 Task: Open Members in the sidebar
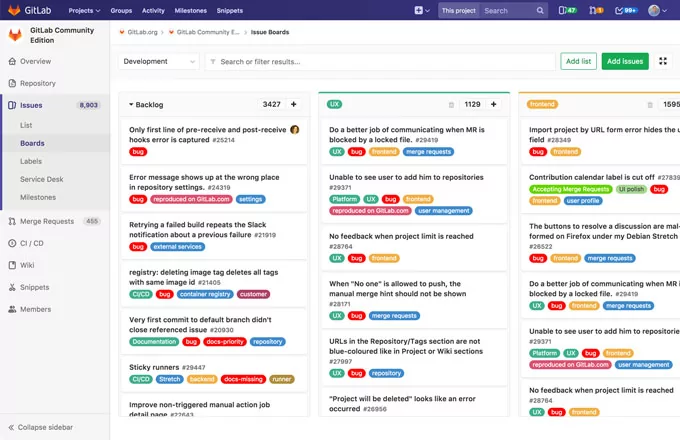35,309
